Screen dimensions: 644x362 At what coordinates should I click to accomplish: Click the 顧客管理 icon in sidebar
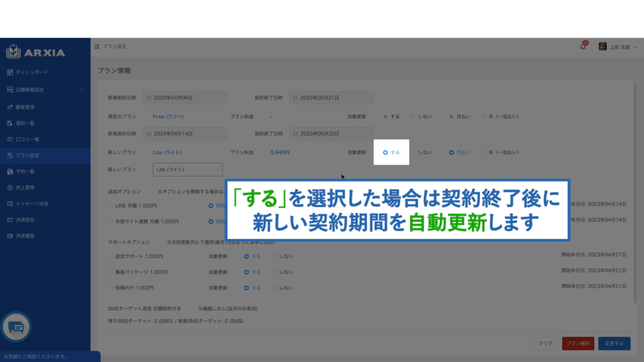9,107
